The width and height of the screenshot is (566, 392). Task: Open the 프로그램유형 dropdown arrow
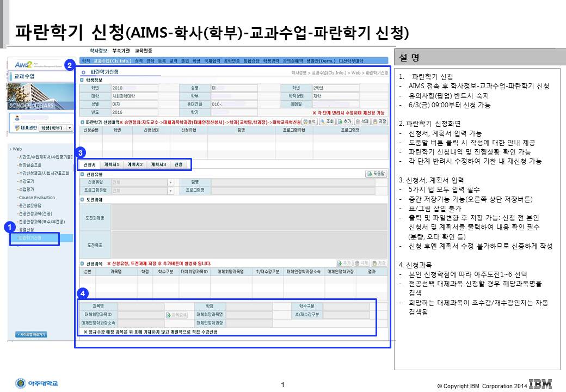[170, 190]
